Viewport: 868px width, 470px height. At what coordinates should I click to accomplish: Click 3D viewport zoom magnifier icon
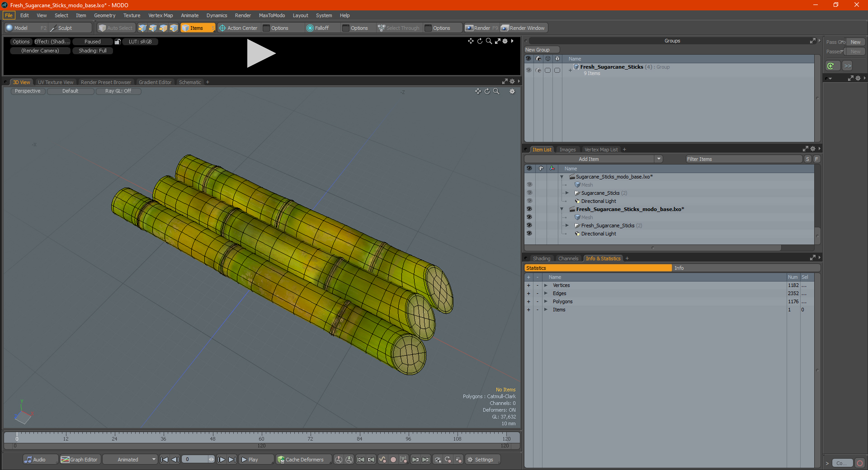[496, 91]
